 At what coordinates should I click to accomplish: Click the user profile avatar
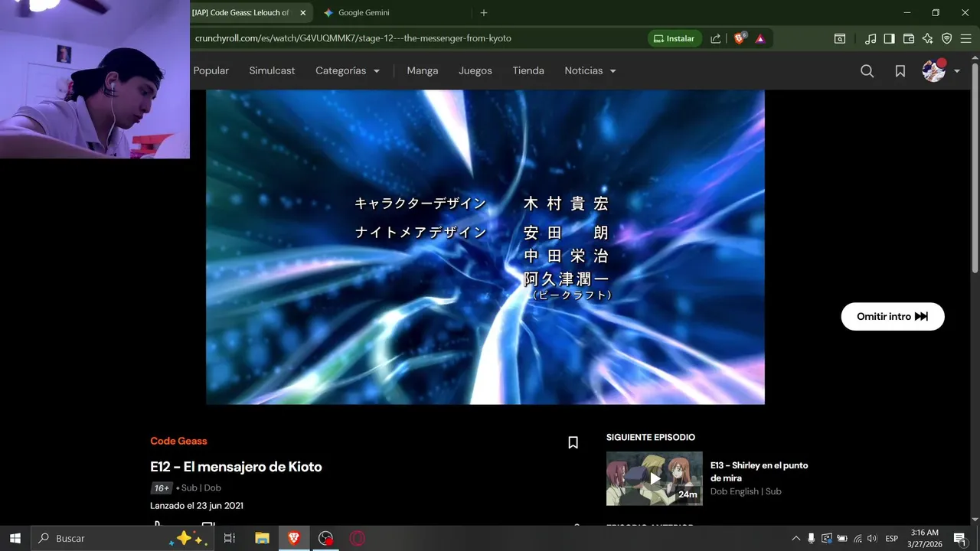pyautogui.click(x=934, y=70)
